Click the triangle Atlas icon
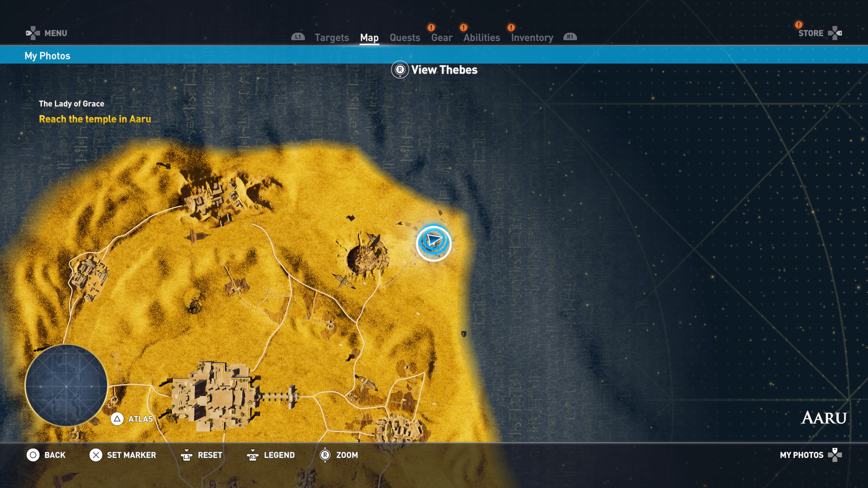Screen dimensions: 868x488 (x=117, y=419)
